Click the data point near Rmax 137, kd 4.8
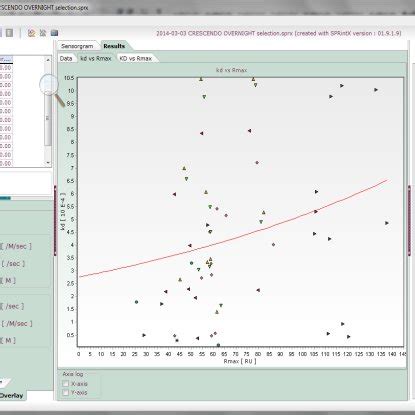Viewport: 415px width, 415px height. coord(387,223)
